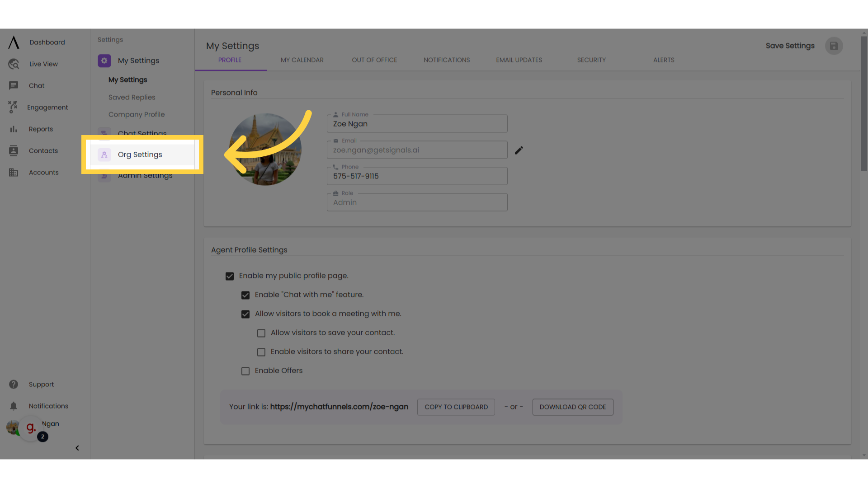Open Live View panel

click(43, 64)
